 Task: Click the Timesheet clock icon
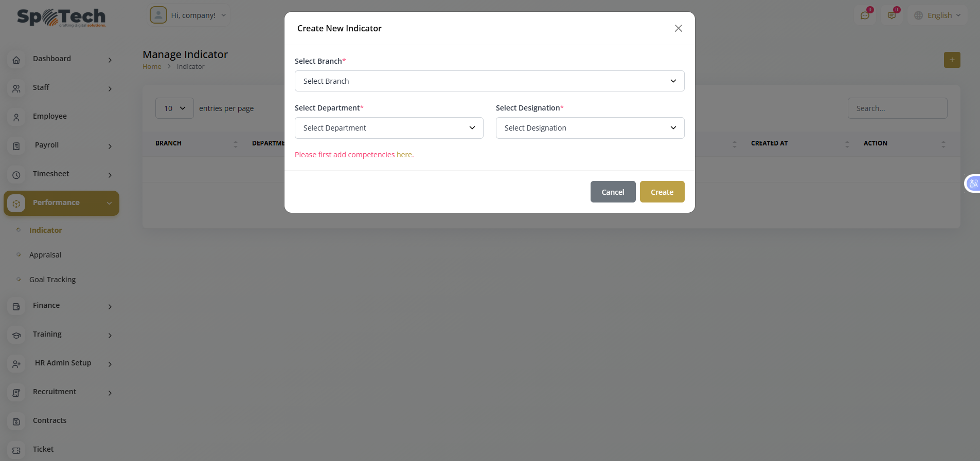click(16, 175)
